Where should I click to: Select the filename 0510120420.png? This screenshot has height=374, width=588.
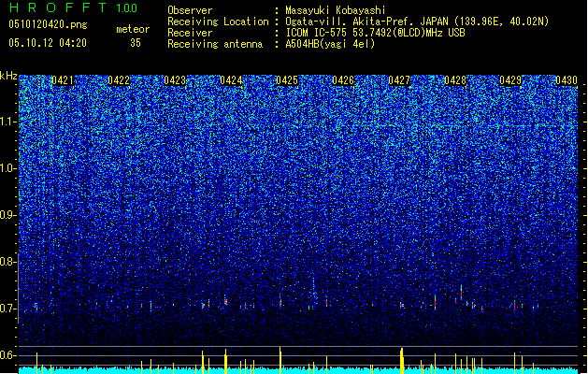(x=48, y=24)
